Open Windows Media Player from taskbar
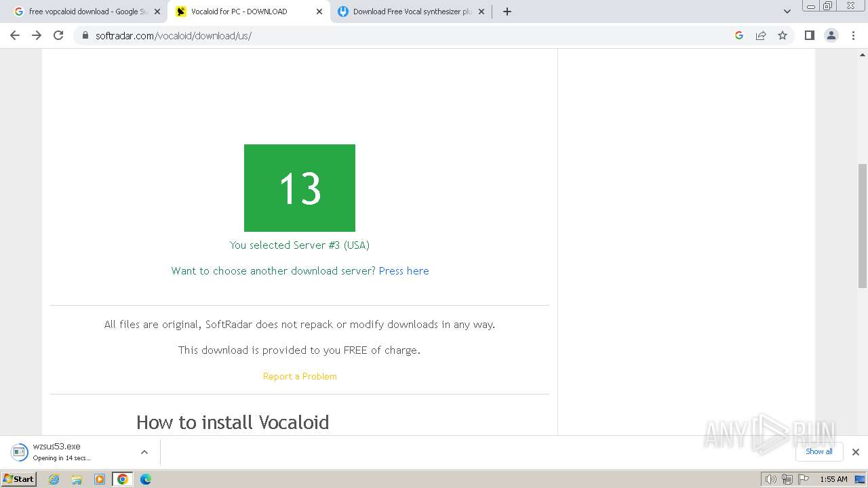The width and height of the screenshot is (868, 488). [100, 479]
